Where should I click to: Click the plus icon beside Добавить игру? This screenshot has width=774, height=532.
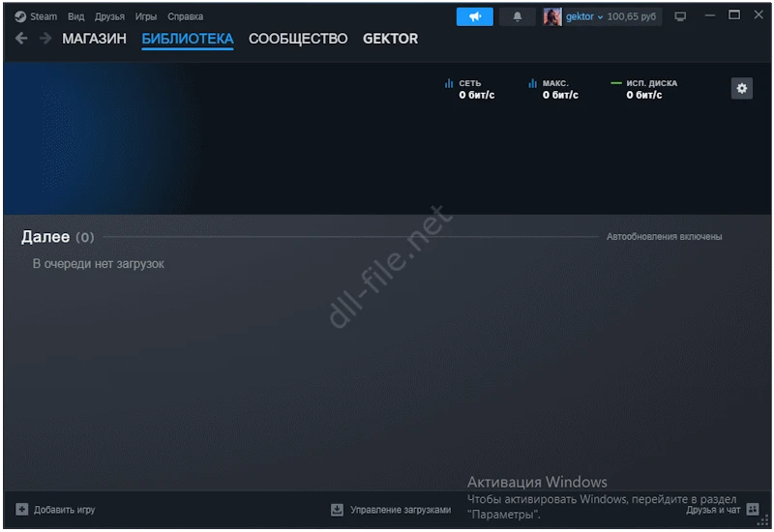point(21,509)
